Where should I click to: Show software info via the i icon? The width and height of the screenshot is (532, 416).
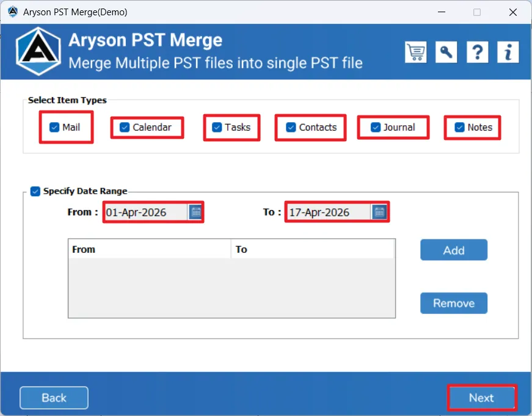point(508,53)
